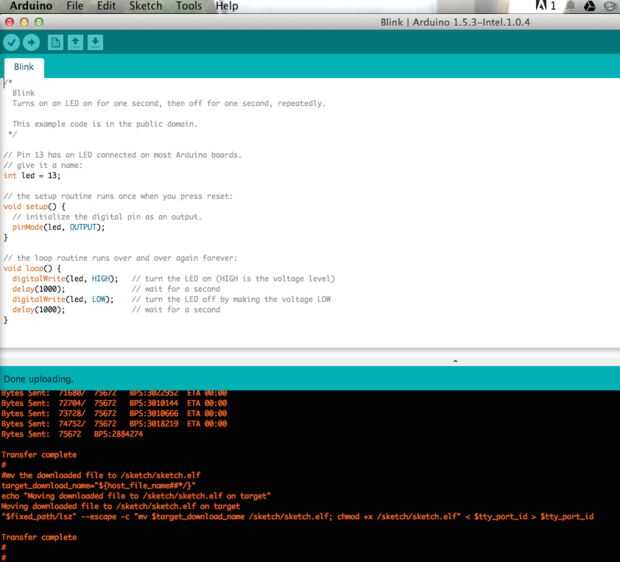Click the 'void setup() {' line
This screenshot has width=620, height=562.
pos(34,206)
